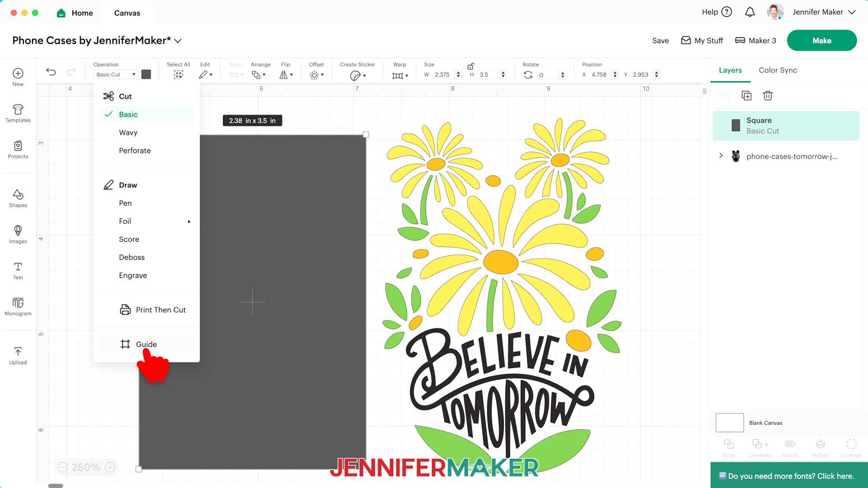Image resolution: width=868 pixels, height=488 pixels.
Task: Click the Height size input field
Action: click(x=488, y=74)
